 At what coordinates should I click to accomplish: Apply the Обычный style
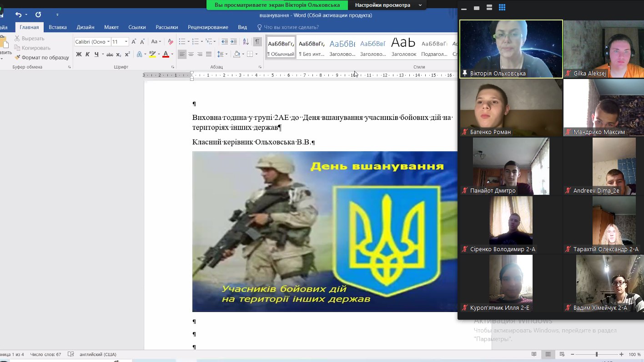(281, 47)
